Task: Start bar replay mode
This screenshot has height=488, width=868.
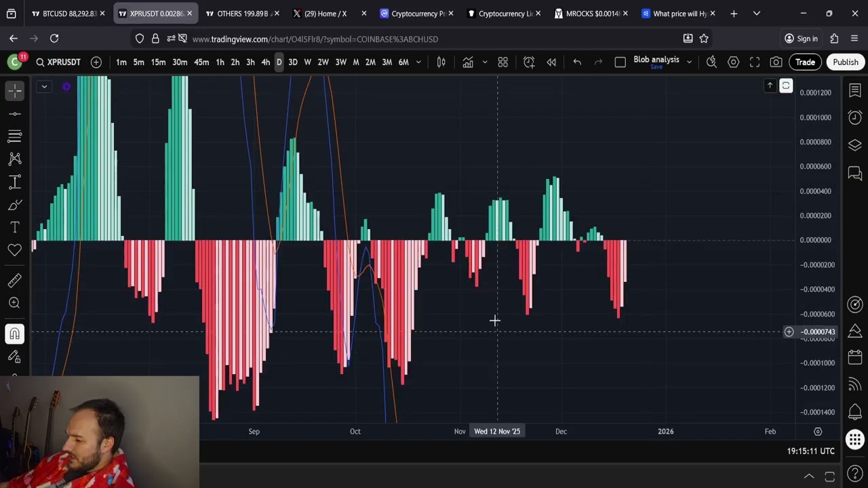Action: click(x=551, y=62)
